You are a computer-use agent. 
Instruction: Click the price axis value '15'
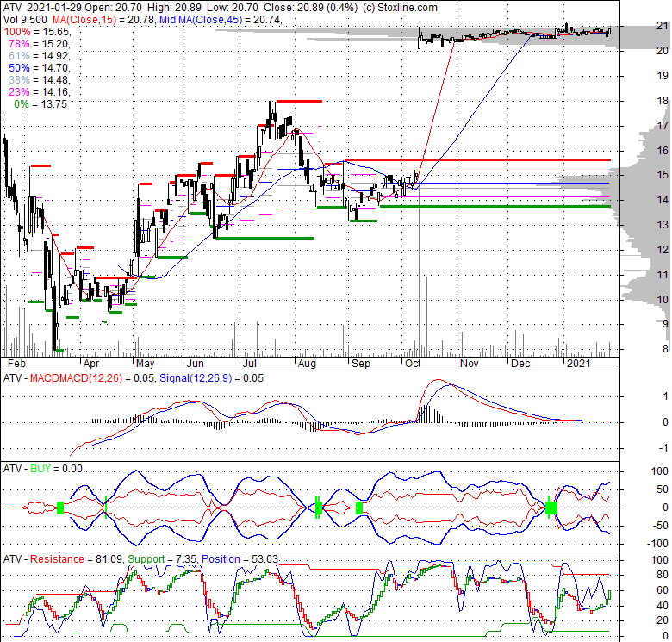[663, 175]
